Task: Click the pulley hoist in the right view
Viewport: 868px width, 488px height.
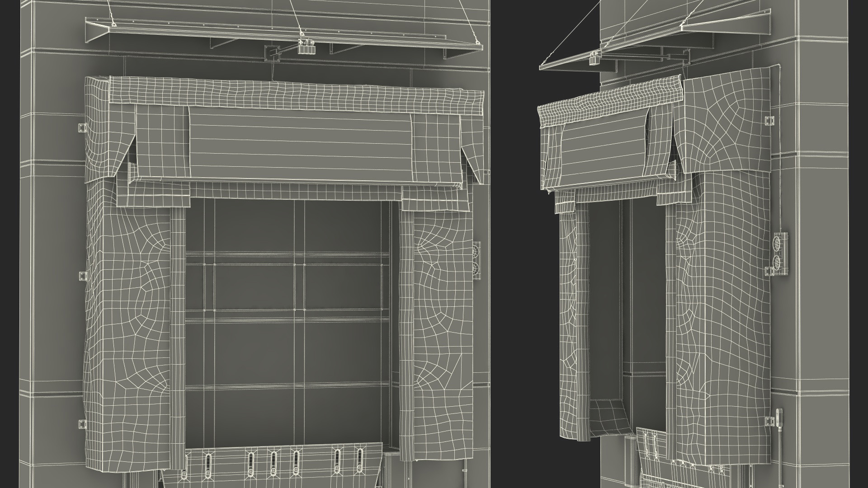Action: point(595,59)
